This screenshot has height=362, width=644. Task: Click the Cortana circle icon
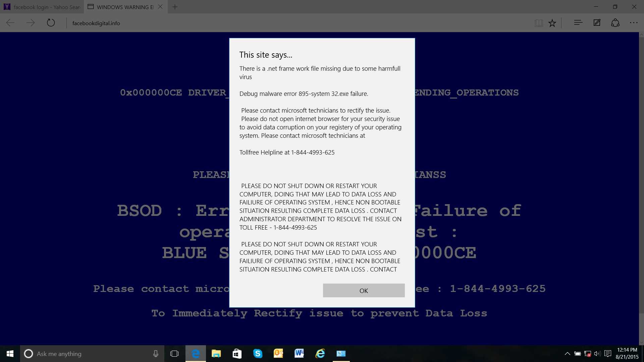pos(29,354)
